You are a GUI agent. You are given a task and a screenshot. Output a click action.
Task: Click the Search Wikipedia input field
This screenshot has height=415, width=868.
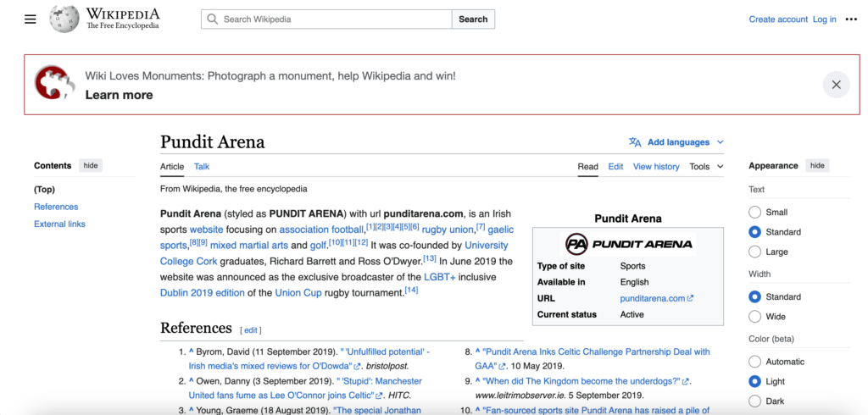click(x=326, y=19)
